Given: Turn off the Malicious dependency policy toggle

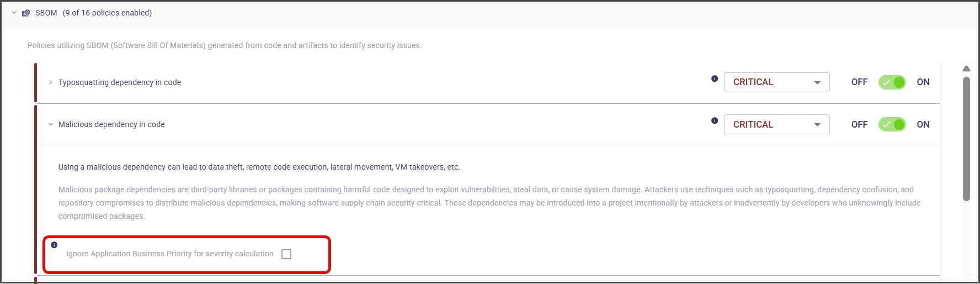Looking at the screenshot, I should coord(892,124).
